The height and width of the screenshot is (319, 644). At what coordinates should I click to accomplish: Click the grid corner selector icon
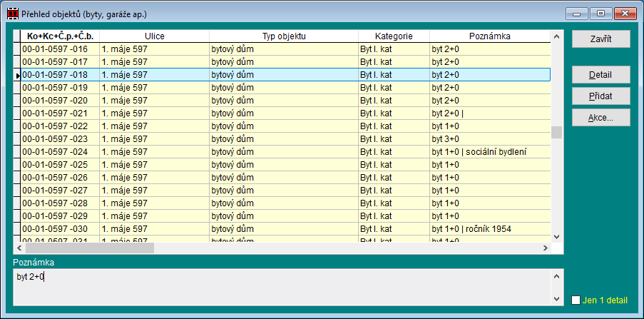point(17,36)
